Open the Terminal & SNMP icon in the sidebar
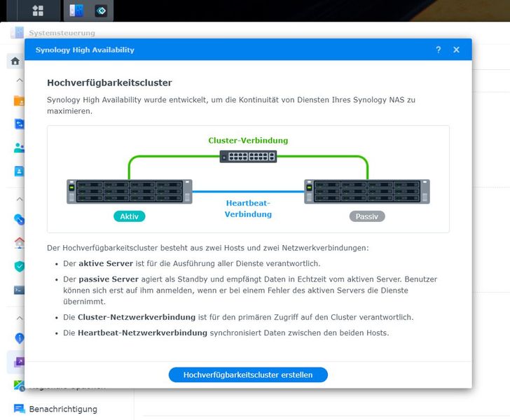Viewport: 510px width, 420px height. 19,290
